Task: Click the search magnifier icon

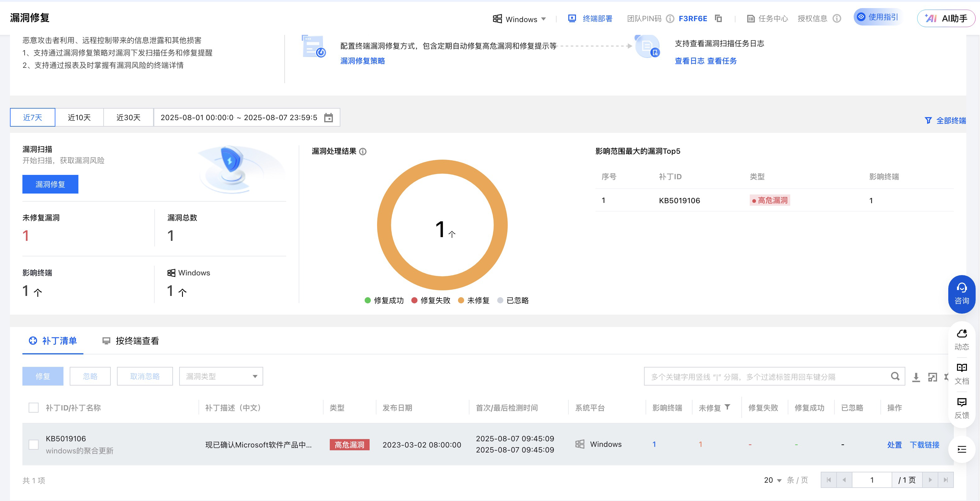Action: click(x=895, y=376)
